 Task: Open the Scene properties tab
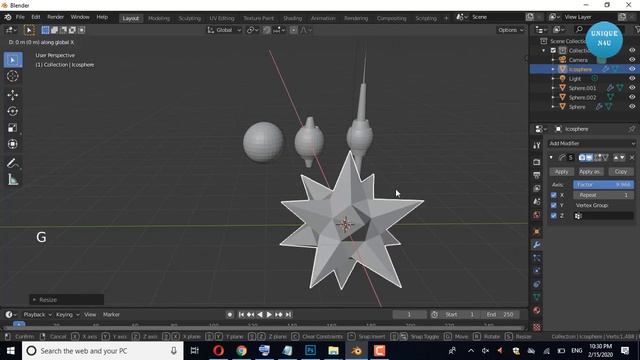(537, 202)
